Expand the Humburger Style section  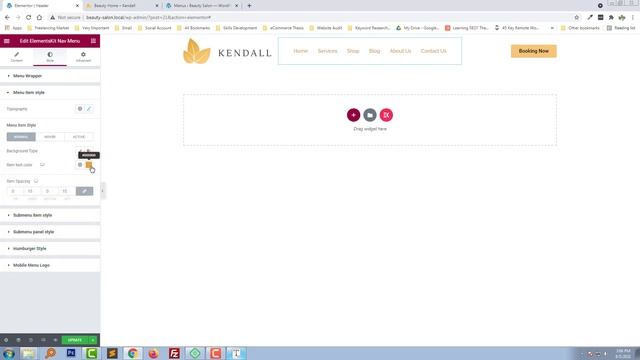coord(50,249)
